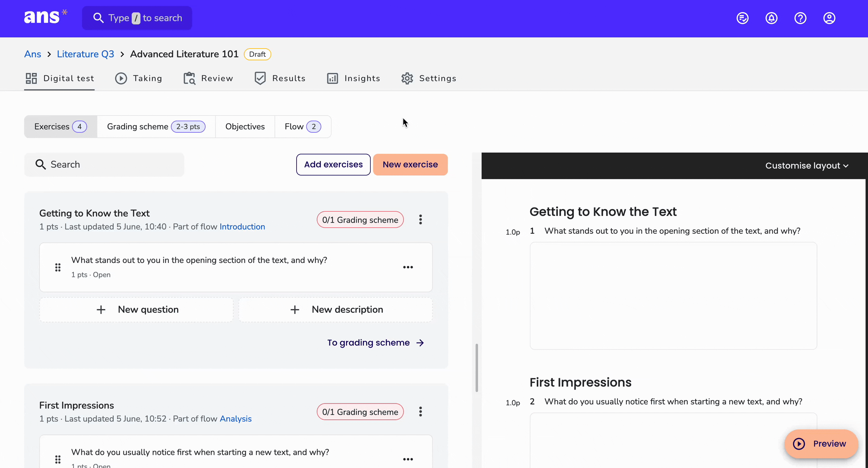This screenshot has width=868, height=468.
Task: Click the New question button
Action: click(136, 310)
